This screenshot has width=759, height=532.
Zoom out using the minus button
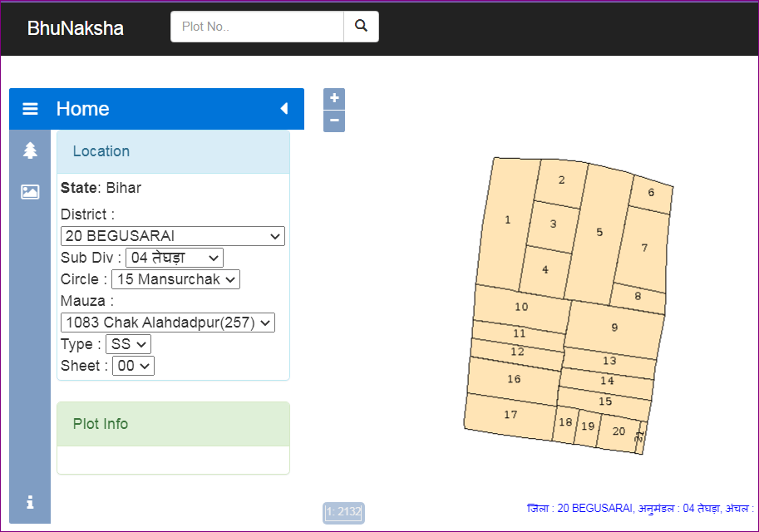tap(333, 121)
